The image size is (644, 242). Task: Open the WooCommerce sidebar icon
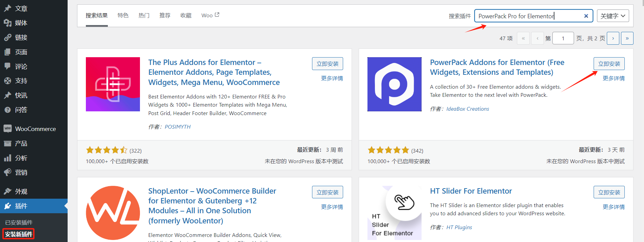7,129
